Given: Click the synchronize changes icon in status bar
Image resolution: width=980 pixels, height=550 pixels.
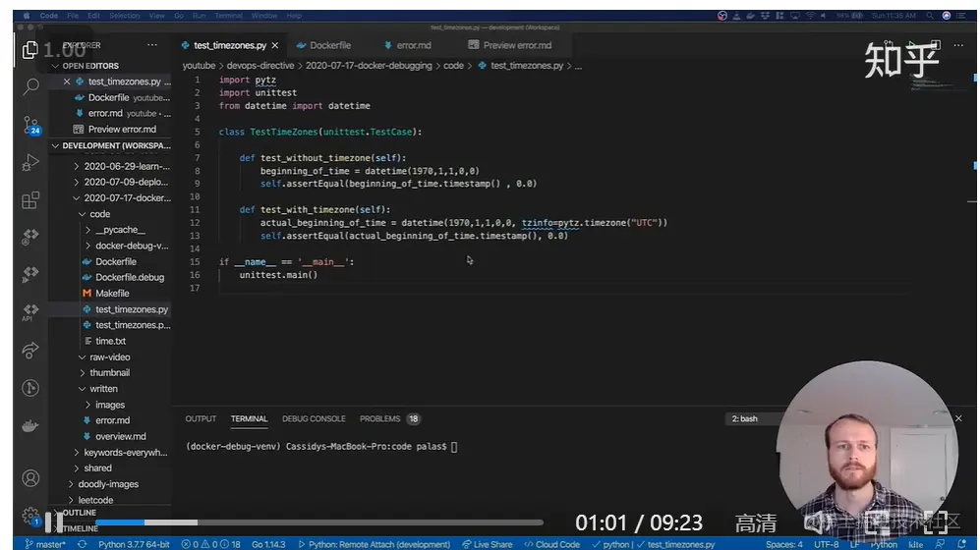Looking at the screenshot, I should pos(82,544).
